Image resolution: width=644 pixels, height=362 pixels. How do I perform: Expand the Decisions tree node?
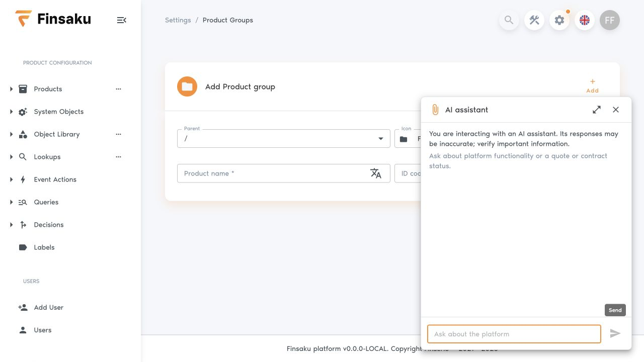pos(11,225)
